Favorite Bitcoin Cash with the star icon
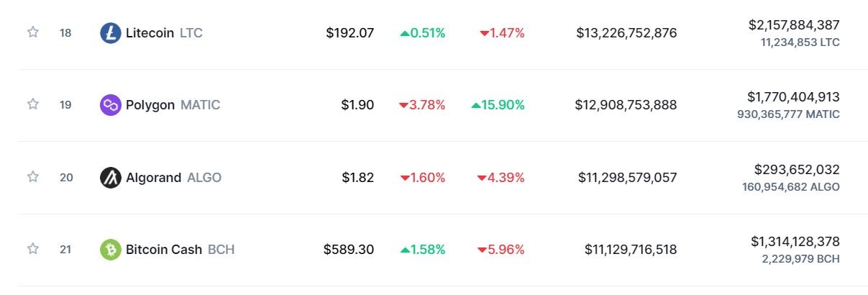 pos(32,249)
